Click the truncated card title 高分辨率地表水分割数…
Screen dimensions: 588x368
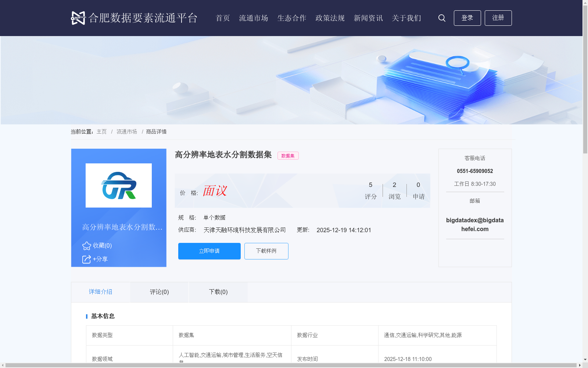point(122,227)
